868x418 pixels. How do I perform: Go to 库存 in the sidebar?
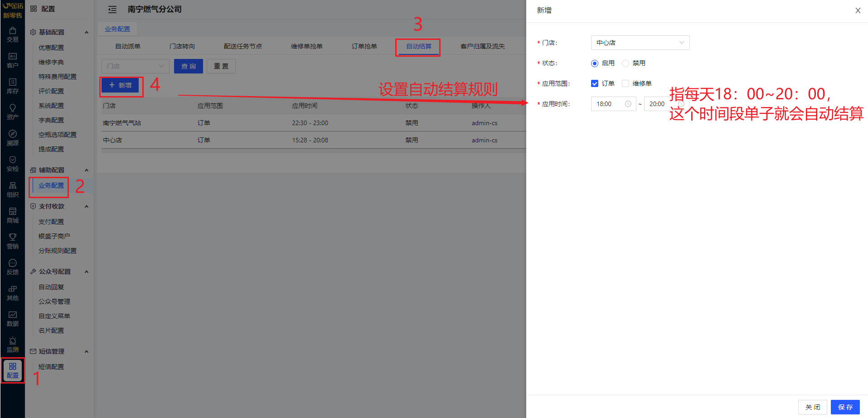13,86
